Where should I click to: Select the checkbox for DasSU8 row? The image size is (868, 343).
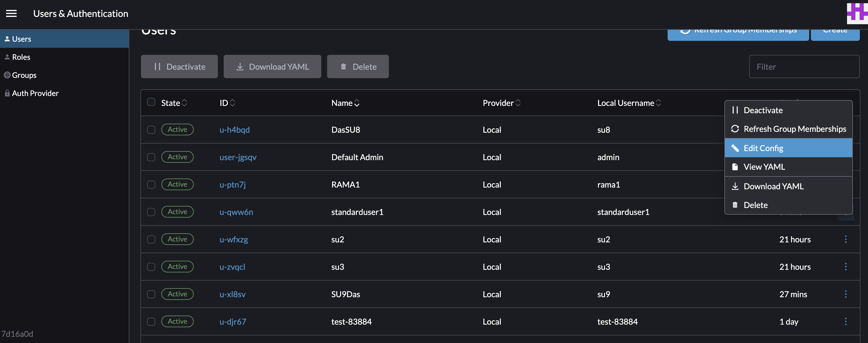151,129
